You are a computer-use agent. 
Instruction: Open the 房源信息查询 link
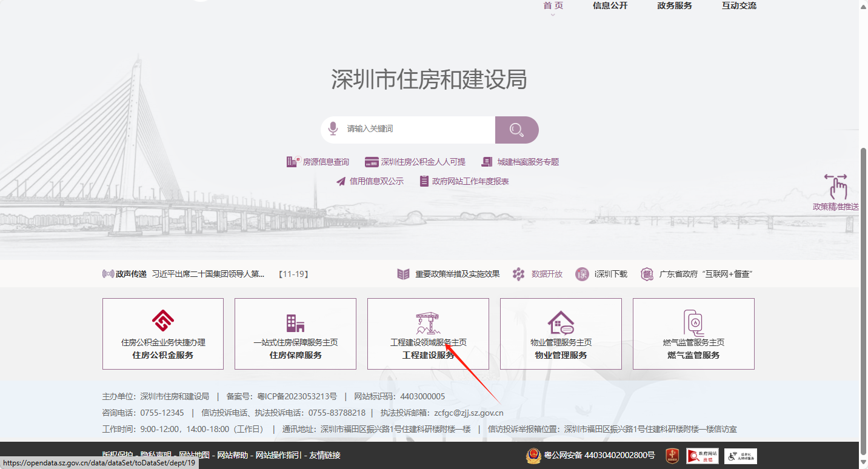coord(326,162)
